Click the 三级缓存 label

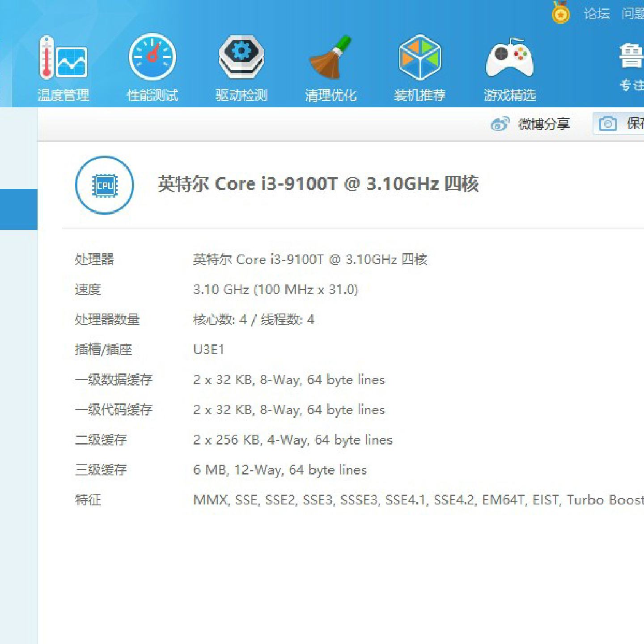point(101,470)
